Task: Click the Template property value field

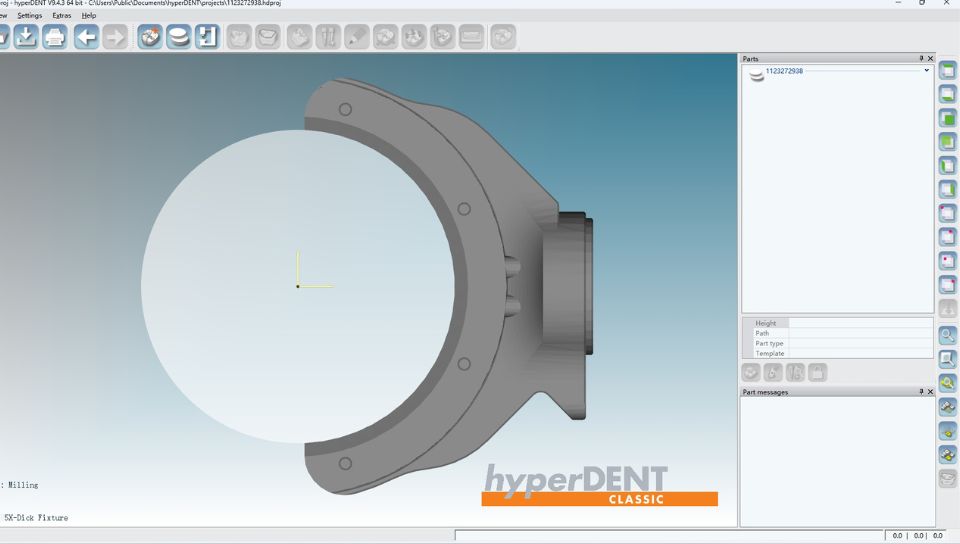Action: pyautogui.click(x=860, y=353)
